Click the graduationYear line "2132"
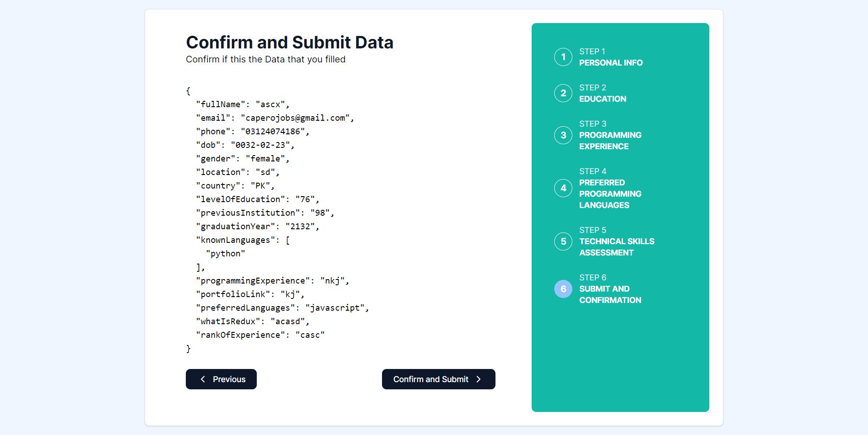Screen dimensions: 868x435 pyautogui.click(x=258, y=227)
